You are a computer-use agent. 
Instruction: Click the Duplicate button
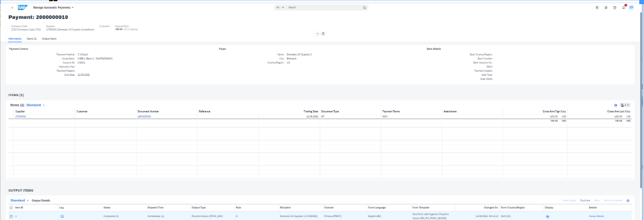585,200
